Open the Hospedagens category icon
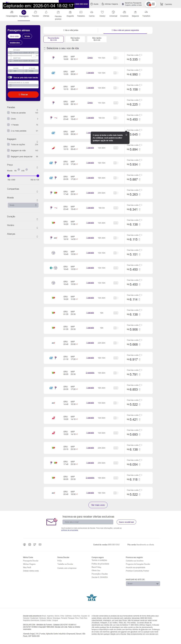Viewport: 181px width, 644px height. [x=12, y=12]
